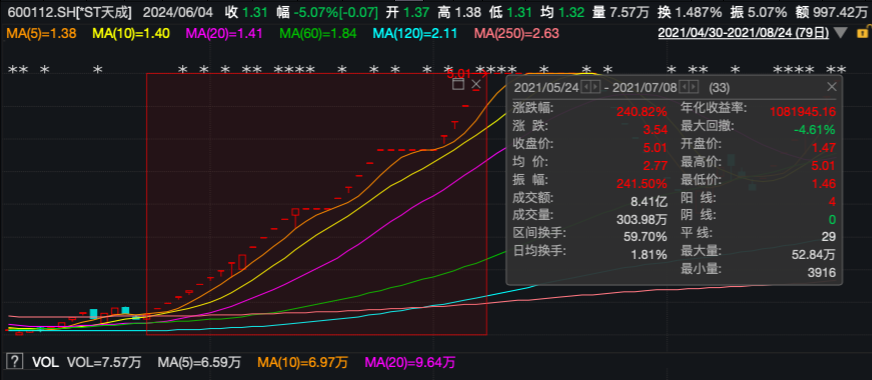This screenshot has width=872, height=380.
Task: Click the VOL=7.57万 value
Action: coord(104,363)
